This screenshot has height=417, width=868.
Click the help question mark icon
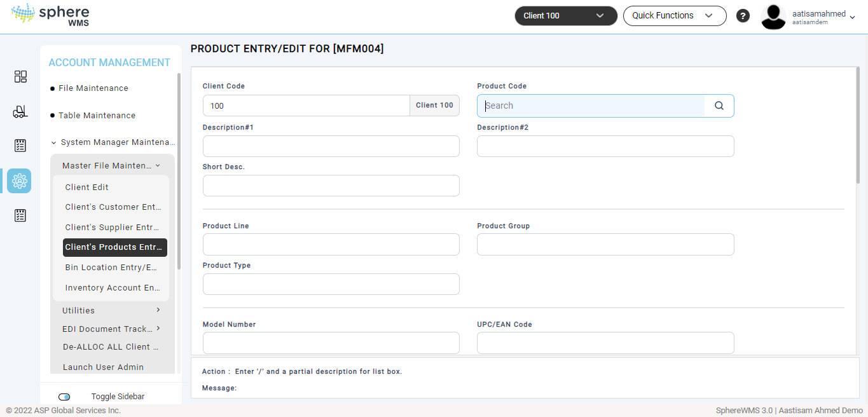point(743,16)
